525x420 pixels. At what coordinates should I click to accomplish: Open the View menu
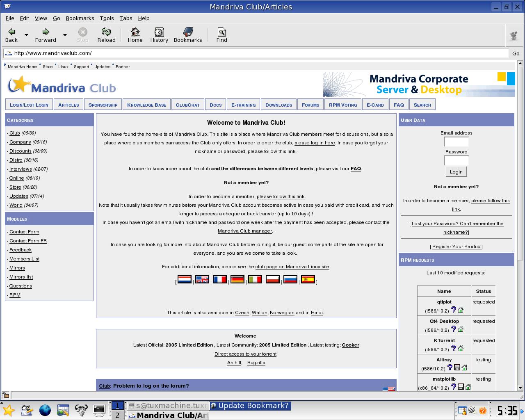pyautogui.click(x=41, y=18)
